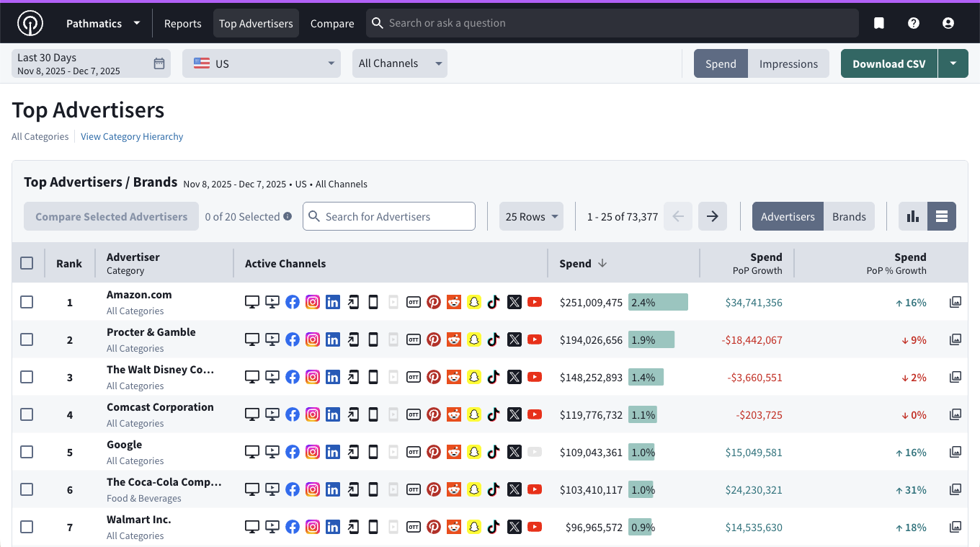Click YouTube icon in Procter & Gamble row
Viewport: 980px width, 547px height.
(535, 339)
